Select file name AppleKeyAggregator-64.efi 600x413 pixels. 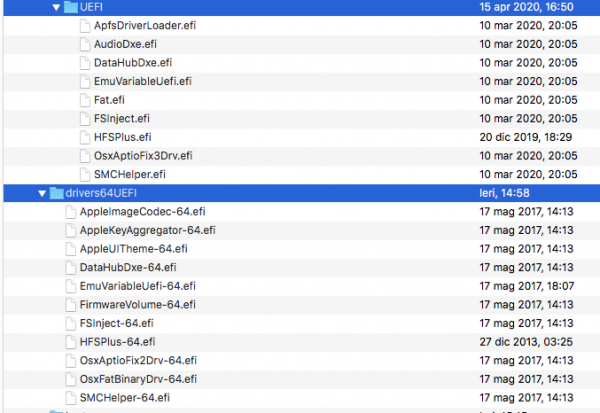(148, 230)
